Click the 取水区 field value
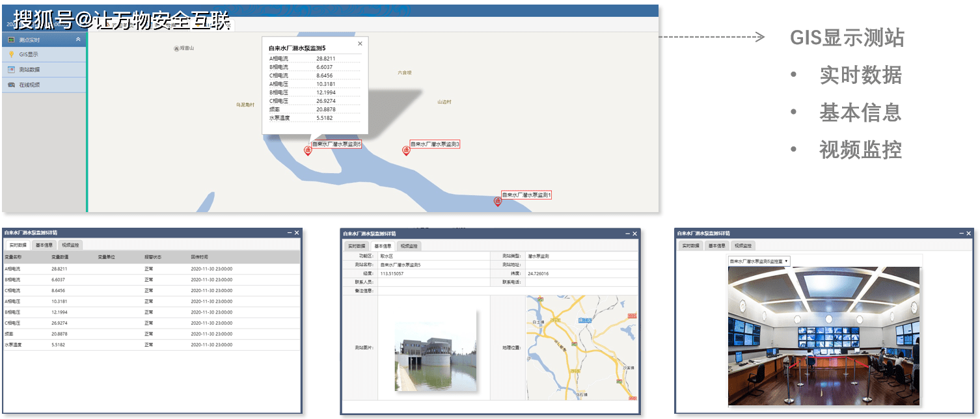The height and width of the screenshot is (419, 980). [387, 256]
